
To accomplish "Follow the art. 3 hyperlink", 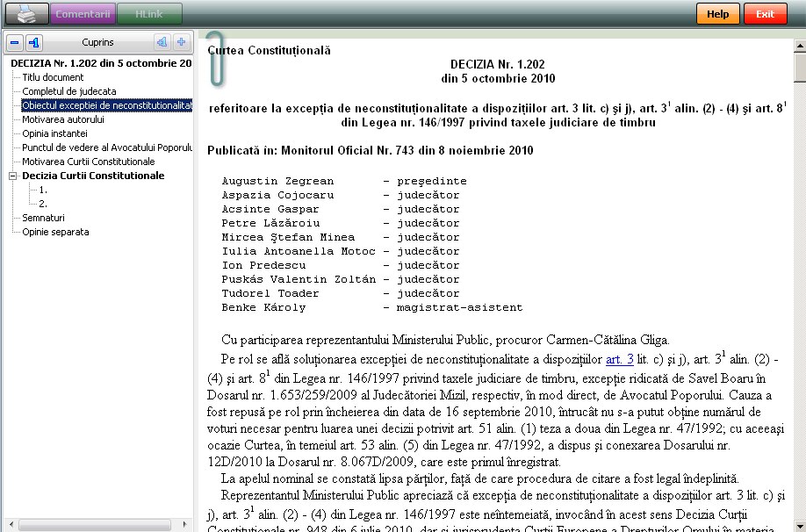I will pyautogui.click(x=619, y=359).
